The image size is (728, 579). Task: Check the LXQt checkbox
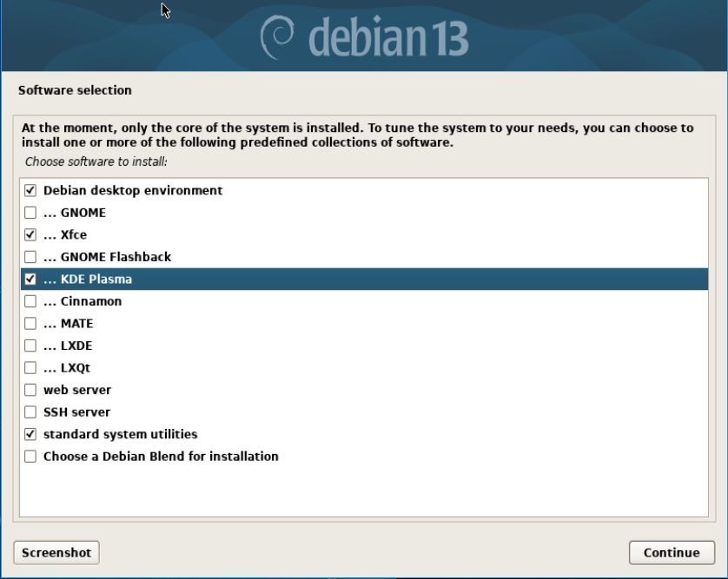(x=30, y=367)
